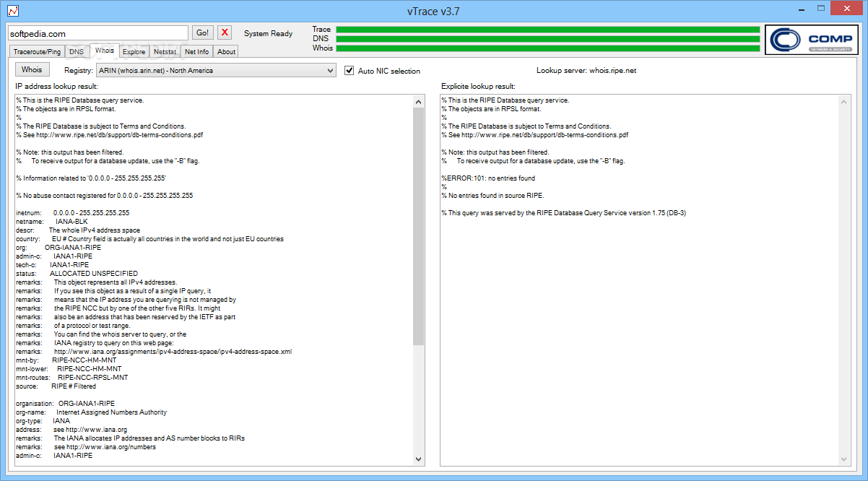Click 'mnt-lower: RIPE-NCC-HM-MNT' line
This screenshot has width=868, height=481.
pyautogui.click(x=69, y=368)
